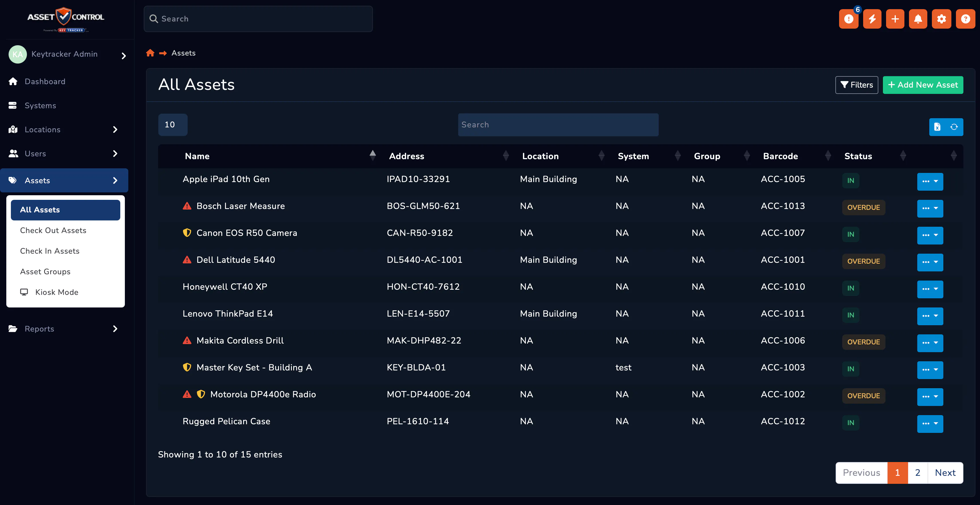Collapse the Assets sidebar menu
The width and height of the screenshot is (980, 505).
[115, 181]
